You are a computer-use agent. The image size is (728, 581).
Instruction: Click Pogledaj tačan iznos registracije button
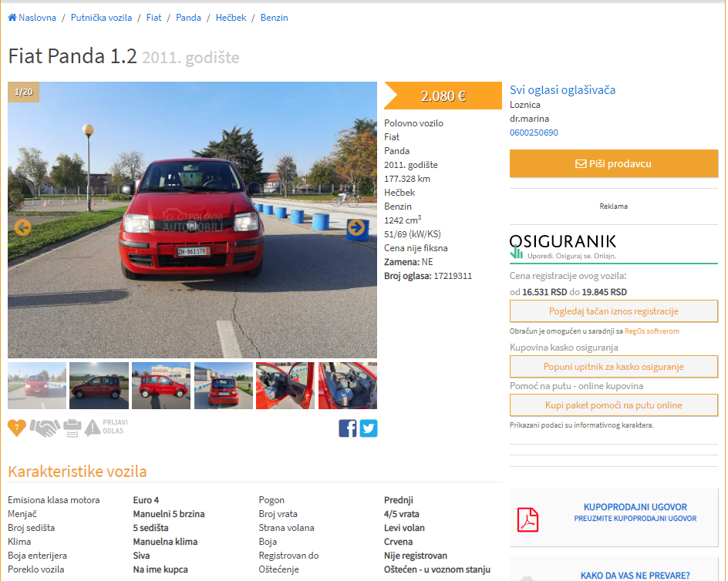pyautogui.click(x=614, y=311)
